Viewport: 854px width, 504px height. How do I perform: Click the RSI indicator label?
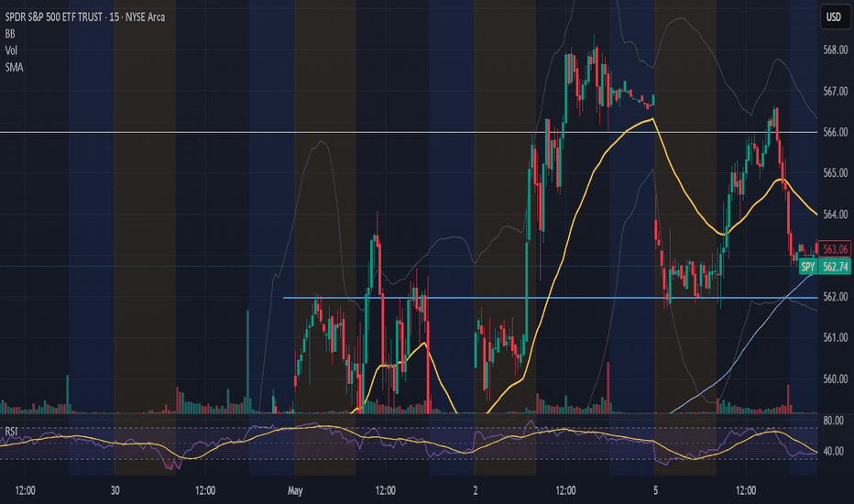(x=11, y=431)
